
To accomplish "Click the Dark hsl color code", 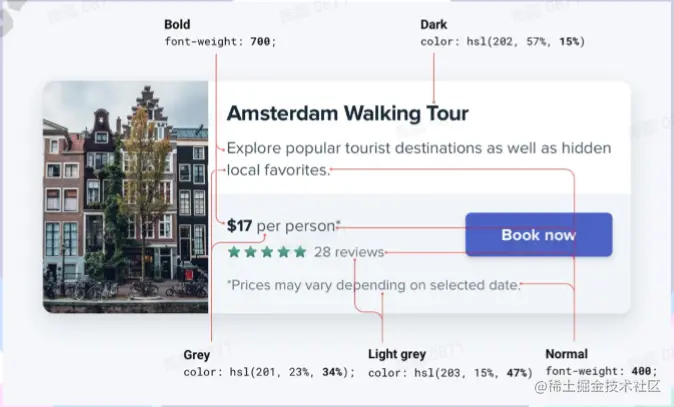I will tap(503, 42).
